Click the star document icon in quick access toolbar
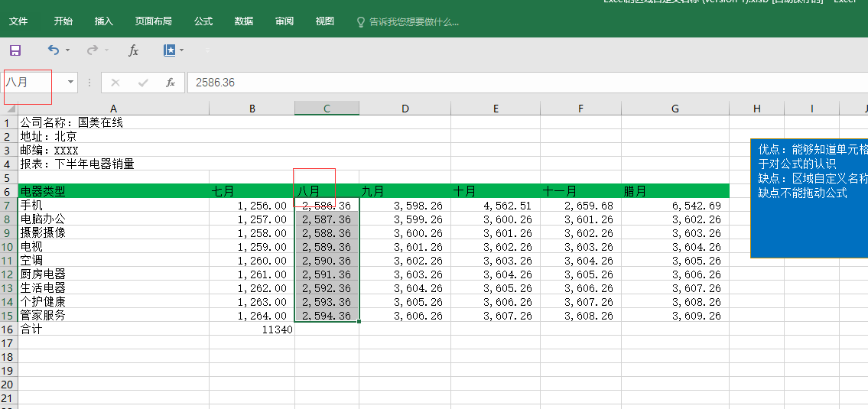The image size is (868, 409). click(169, 50)
